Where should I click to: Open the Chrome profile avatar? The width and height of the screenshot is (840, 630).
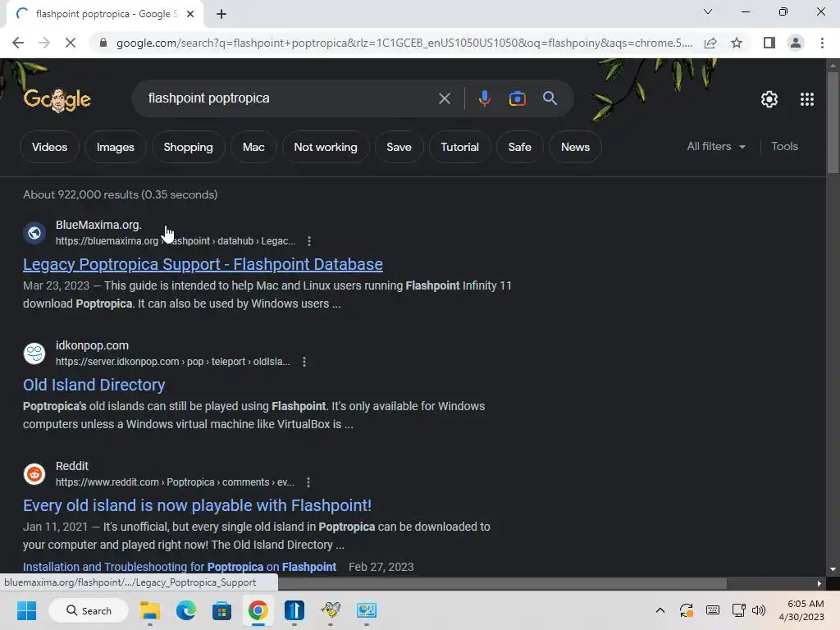click(x=796, y=43)
